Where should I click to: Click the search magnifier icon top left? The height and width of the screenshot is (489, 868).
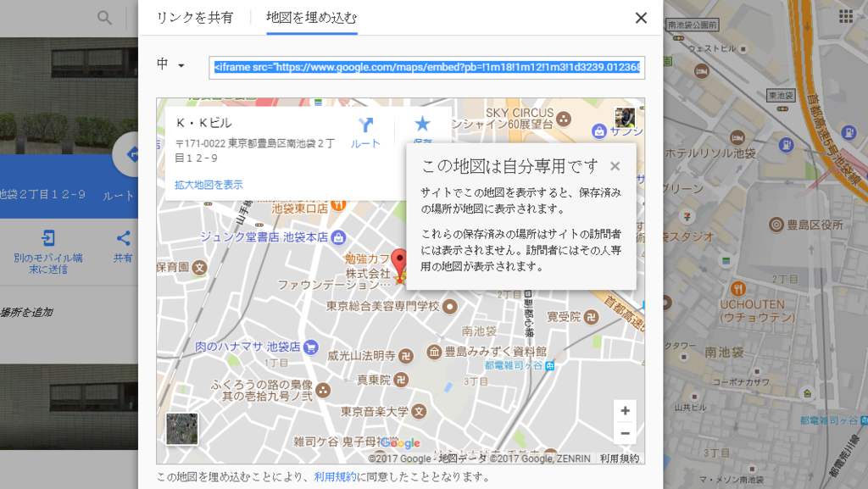coord(103,17)
